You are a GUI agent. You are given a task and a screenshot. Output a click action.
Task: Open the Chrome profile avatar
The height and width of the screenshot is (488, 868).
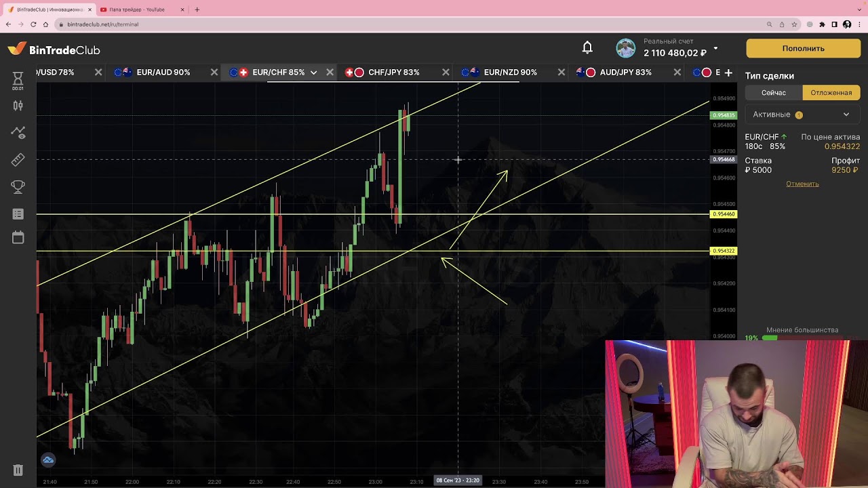click(x=847, y=24)
